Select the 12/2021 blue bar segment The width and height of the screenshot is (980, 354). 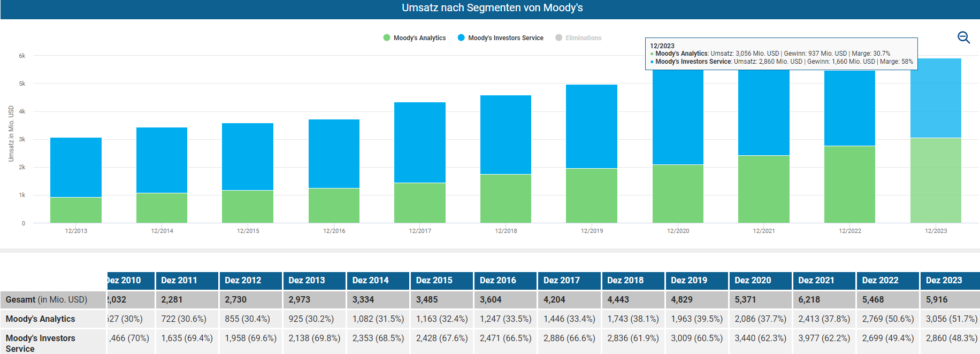pyautogui.click(x=764, y=113)
